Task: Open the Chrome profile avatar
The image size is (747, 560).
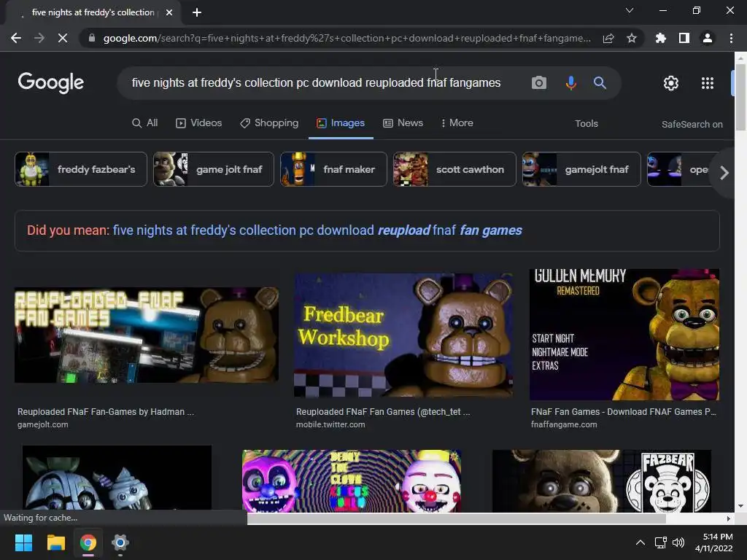Action: click(708, 38)
